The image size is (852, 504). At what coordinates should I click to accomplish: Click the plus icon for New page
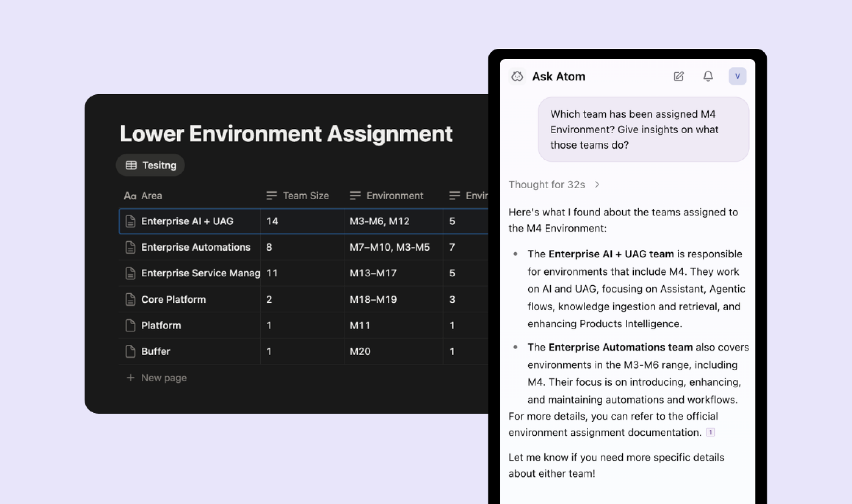(x=130, y=378)
